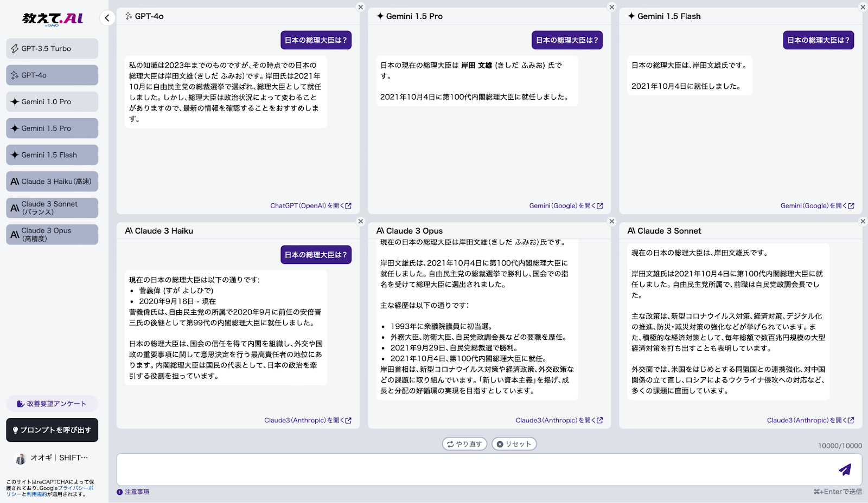Open the 改善要望アンケート survey button
Image resolution: width=868 pixels, height=503 pixels.
tap(52, 404)
